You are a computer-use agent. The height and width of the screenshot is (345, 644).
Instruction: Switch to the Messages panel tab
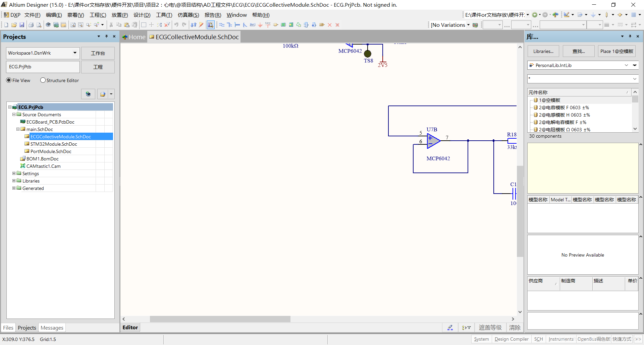click(x=52, y=328)
